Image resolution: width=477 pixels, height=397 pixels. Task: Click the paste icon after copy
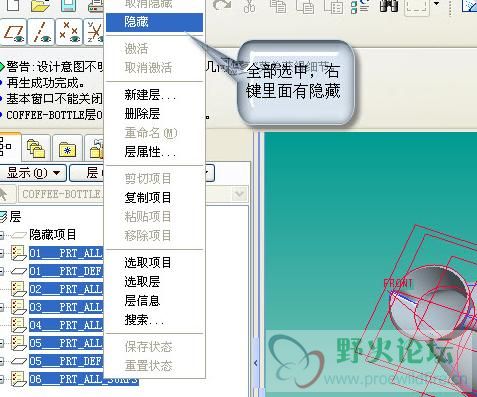point(305,6)
